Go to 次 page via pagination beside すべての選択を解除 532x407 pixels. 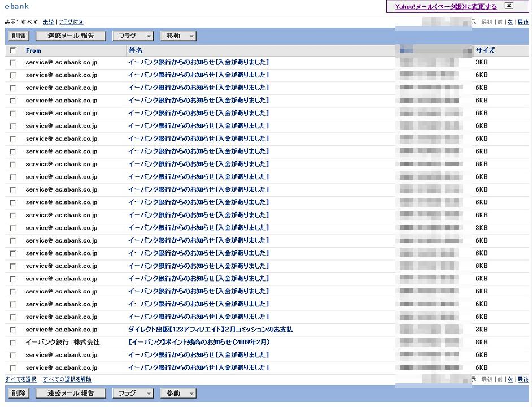(510, 379)
